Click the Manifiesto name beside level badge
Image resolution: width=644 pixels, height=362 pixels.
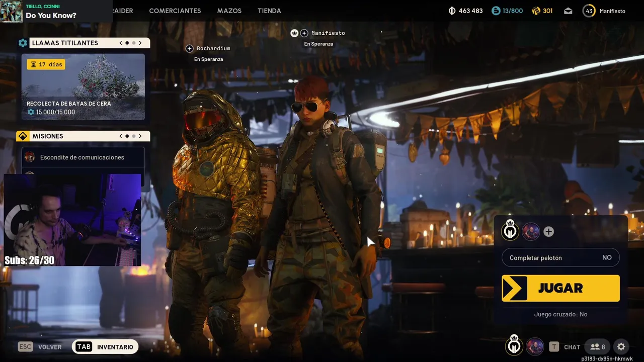(x=612, y=11)
